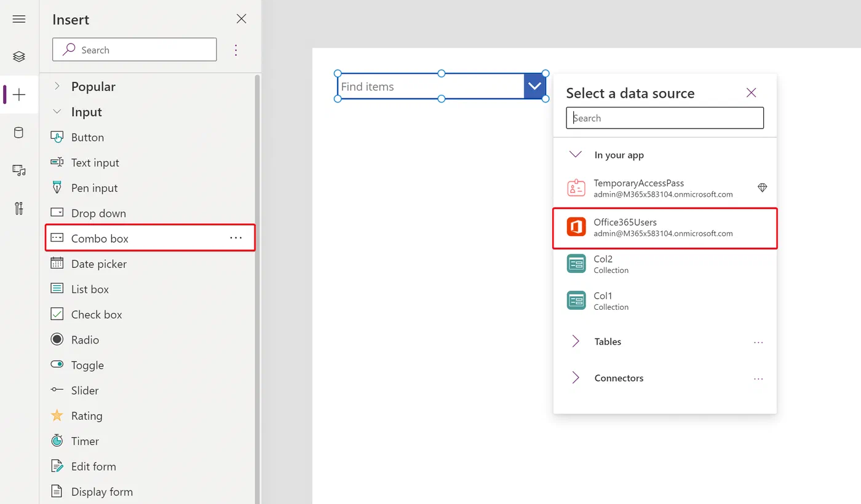Click the Col1 collection table icon
Image resolution: width=861 pixels, height=504 pixels.
tap(576, 301)
